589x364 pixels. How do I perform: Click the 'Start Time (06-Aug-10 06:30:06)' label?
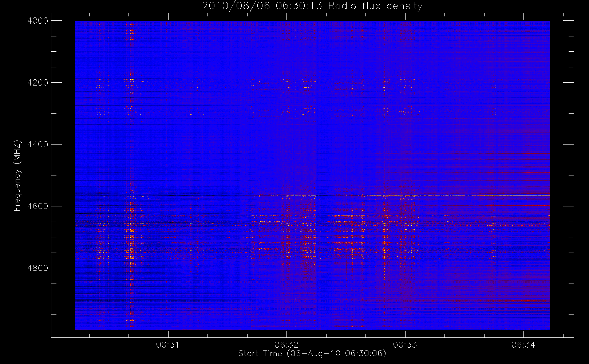click(312, 353)
